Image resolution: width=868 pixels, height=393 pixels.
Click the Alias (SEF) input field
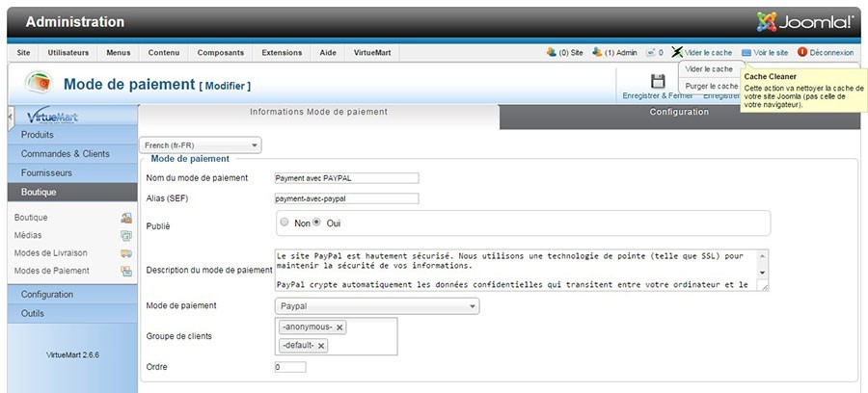pos(346,198)
